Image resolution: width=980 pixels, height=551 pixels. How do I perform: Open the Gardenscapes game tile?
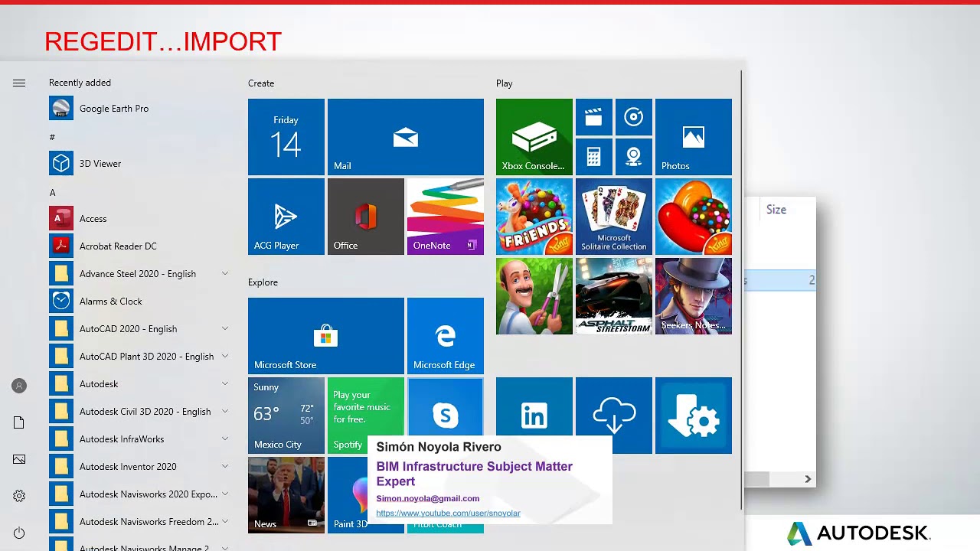tap(534, 296)
